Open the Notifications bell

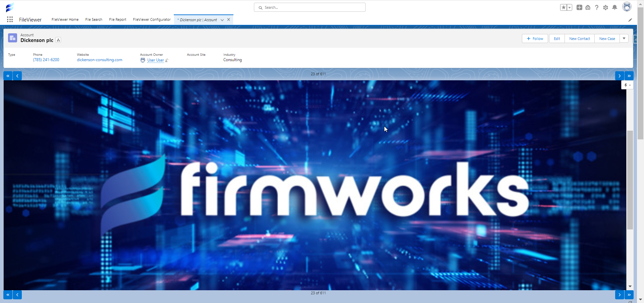(x=614, y=7)
